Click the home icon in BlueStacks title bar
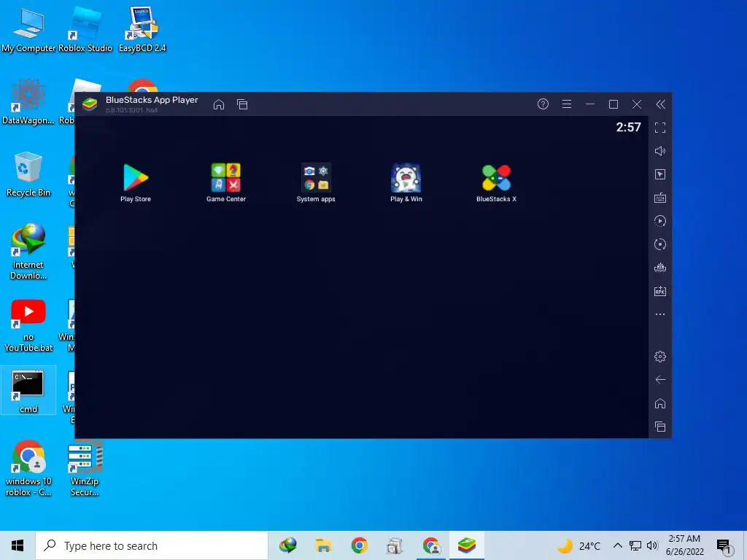Image resolution: width=747 pixels, height=560 pixels. pos(219,104)
